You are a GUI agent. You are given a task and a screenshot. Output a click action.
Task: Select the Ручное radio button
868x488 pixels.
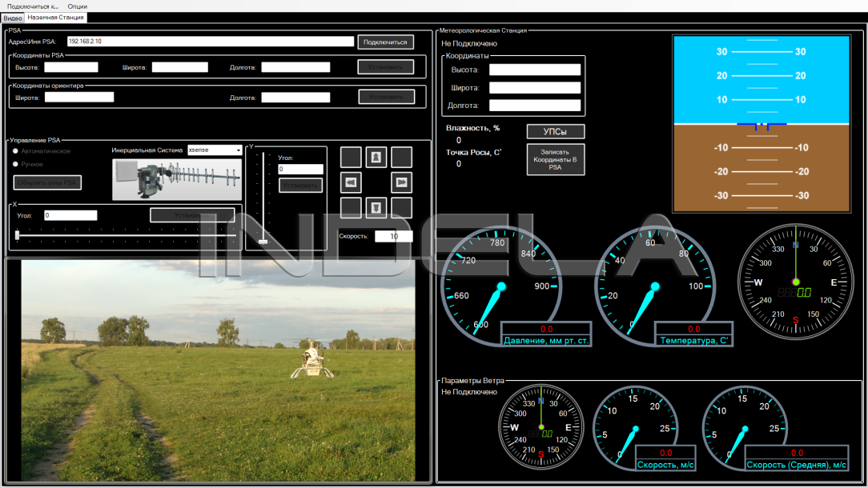coord(16,164)
